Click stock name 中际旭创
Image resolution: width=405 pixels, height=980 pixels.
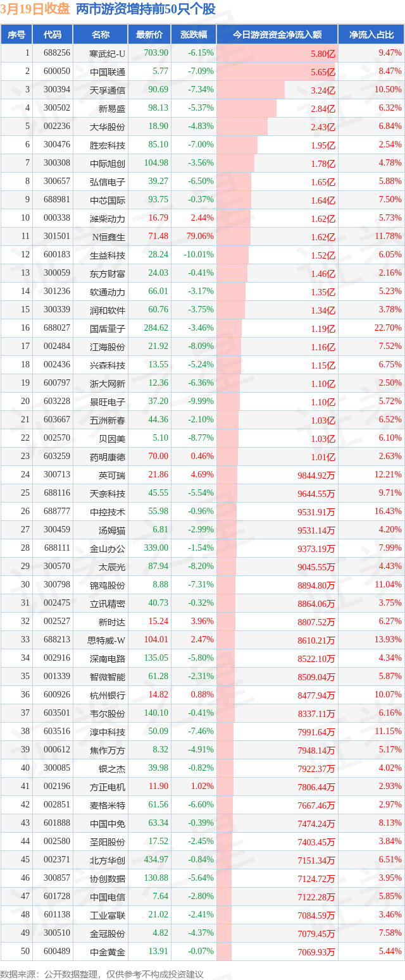tap(108, 164)
